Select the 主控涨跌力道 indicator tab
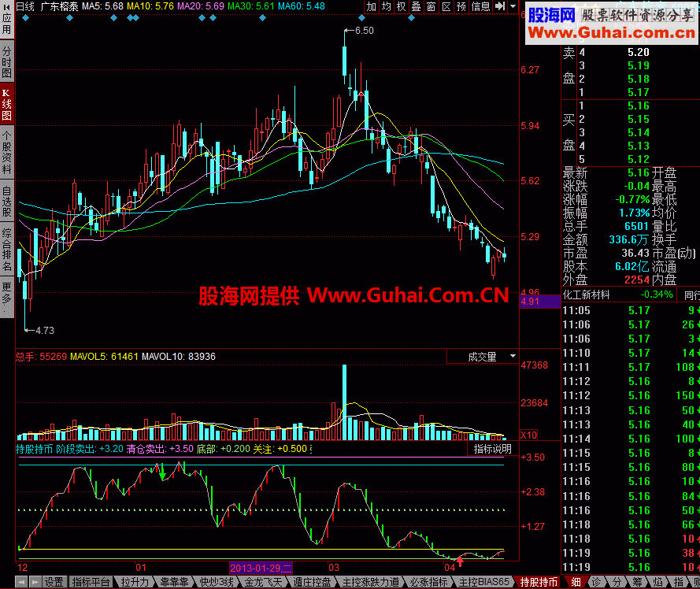The width and height of the screenshot is (700, 589). click(371, 582)
